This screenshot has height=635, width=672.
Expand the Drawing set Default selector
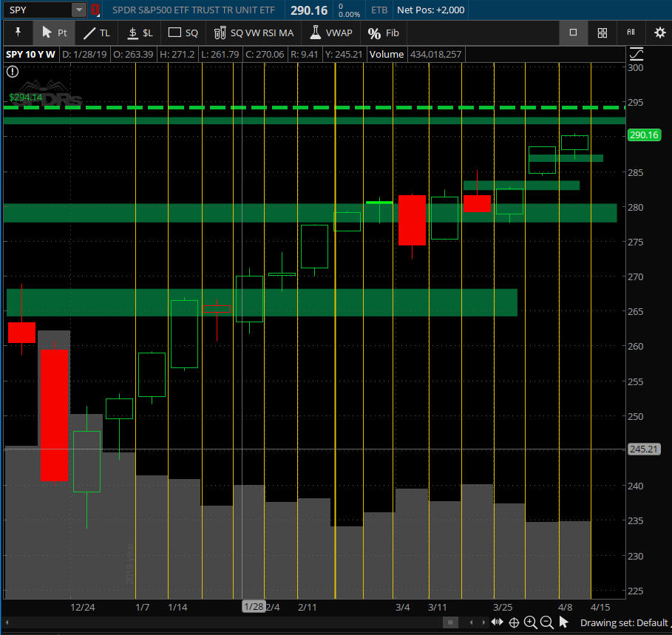(623, 622)
